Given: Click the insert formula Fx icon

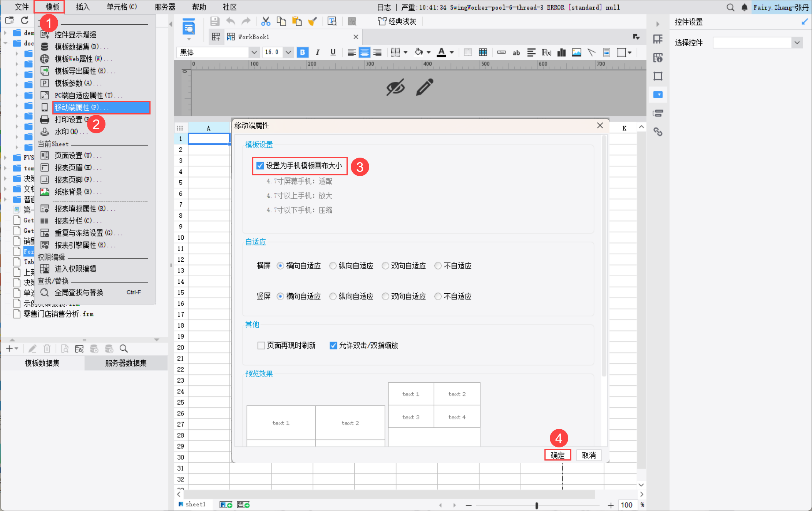Looking at the screenshot, I should coord(546,52).
